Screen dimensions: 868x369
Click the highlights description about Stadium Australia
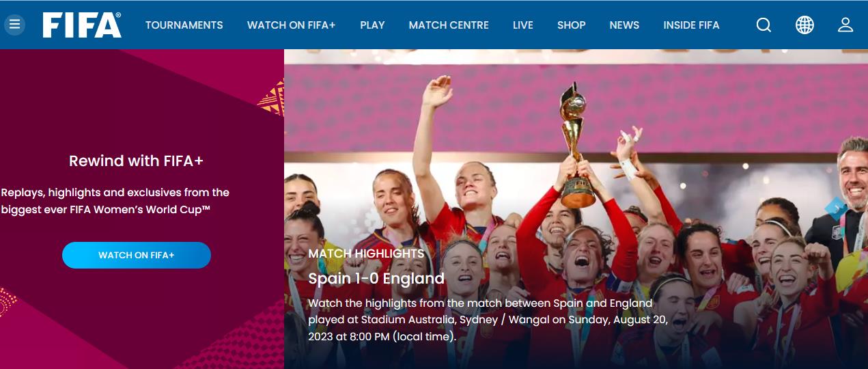(488, 320)
